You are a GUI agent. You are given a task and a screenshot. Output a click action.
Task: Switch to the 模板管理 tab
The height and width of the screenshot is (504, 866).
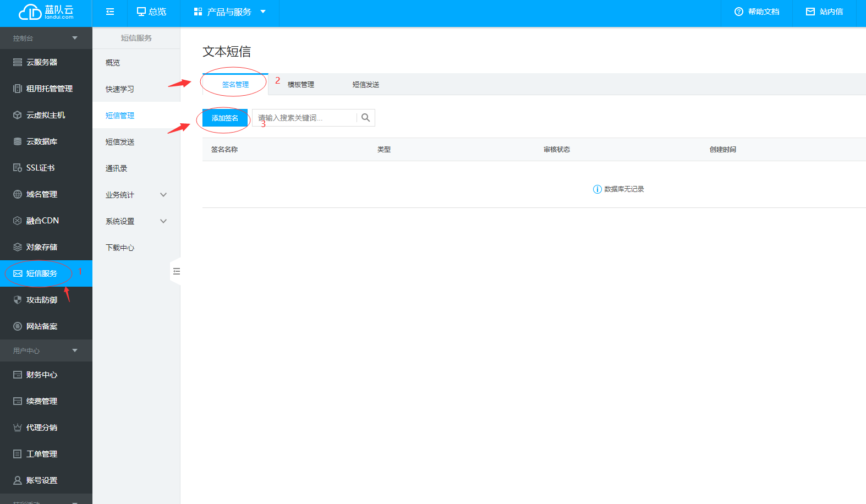(301, 84)
